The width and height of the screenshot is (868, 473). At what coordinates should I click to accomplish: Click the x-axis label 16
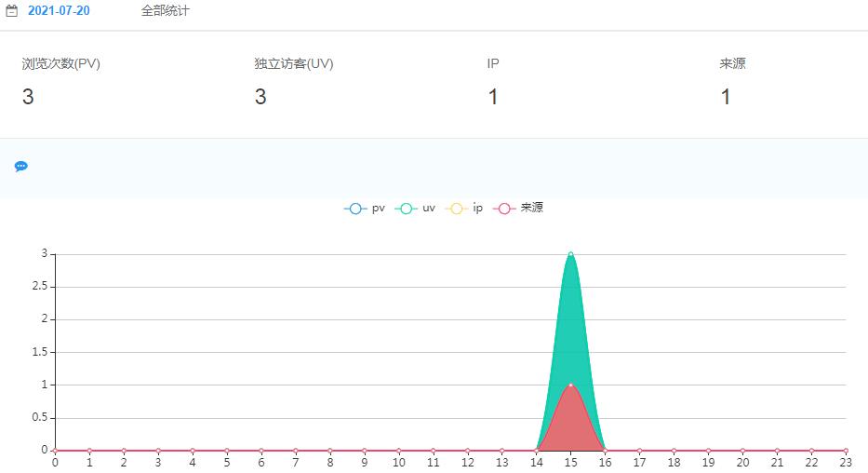(605, 463)
